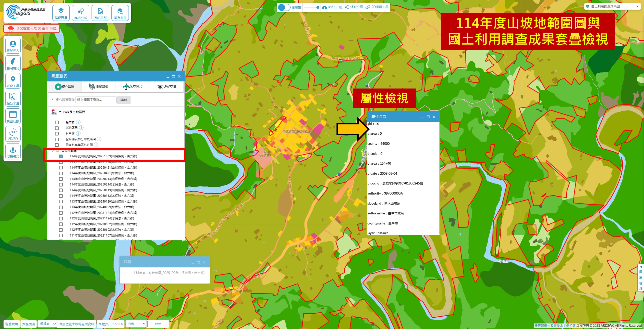Uncheck 114年度山坡地範圍圖_20251003 山保條例 layer
This screenshot has height=329, width=644.
coord(61,156)
